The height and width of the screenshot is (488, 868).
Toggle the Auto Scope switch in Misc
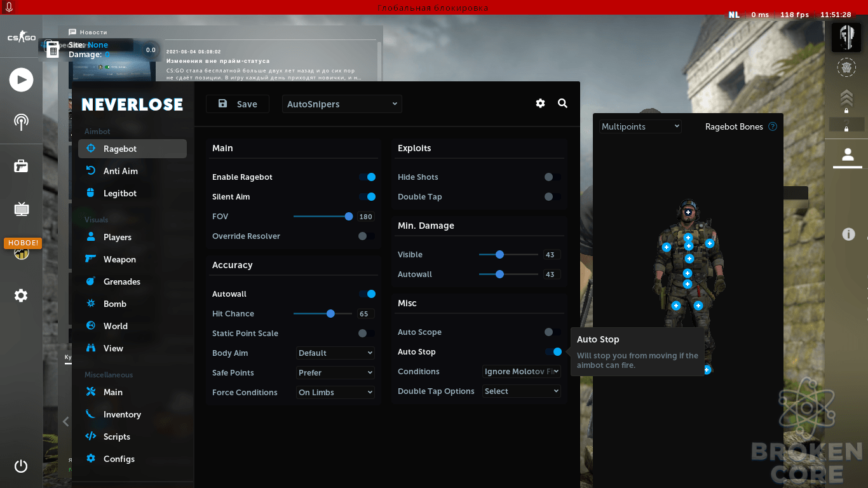pyautogui.click(x=552, y=332)
